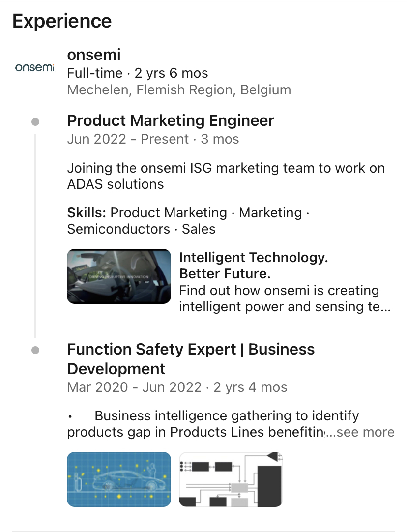Open the onsemi company name link
This screenshot has width=407, height=532.
[93, 55]
